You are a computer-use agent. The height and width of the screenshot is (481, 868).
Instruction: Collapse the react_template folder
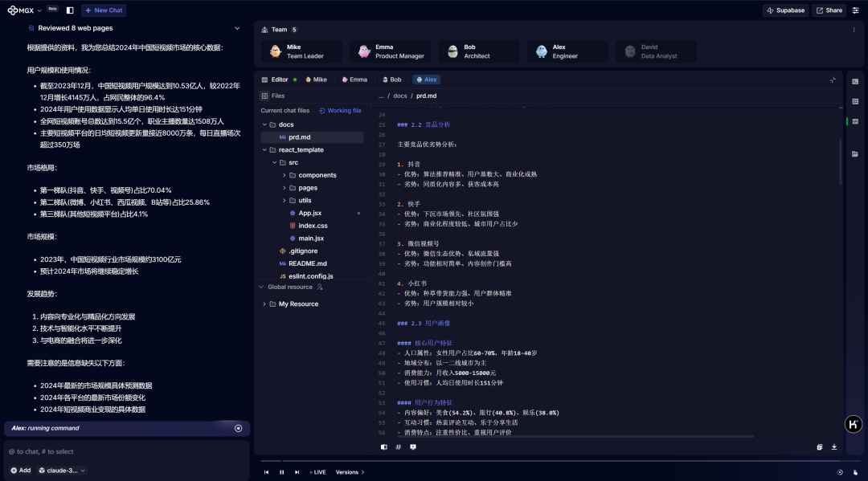(x=264, y=150)
